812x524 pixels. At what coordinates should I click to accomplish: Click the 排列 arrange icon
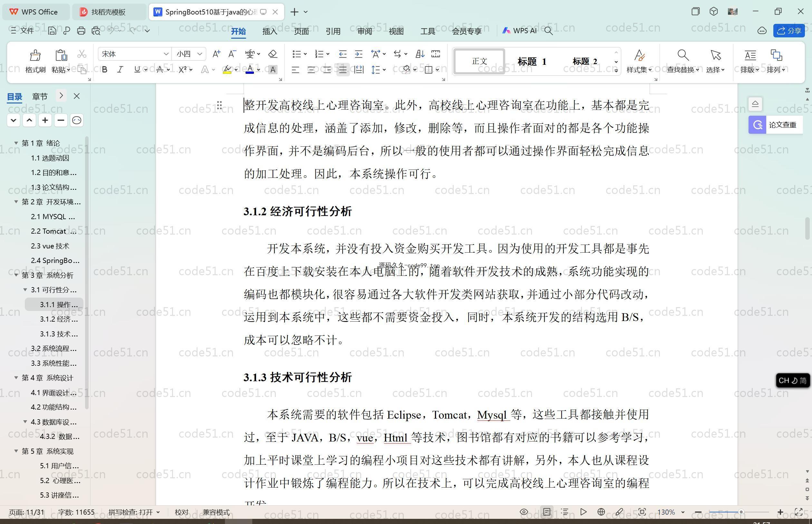[776, 55]
